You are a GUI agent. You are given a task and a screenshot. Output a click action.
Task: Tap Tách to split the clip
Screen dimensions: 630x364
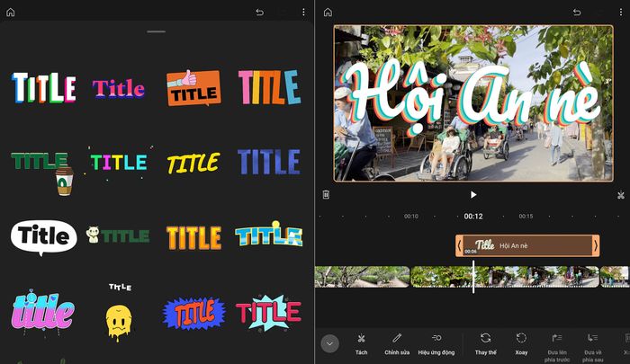361,344
